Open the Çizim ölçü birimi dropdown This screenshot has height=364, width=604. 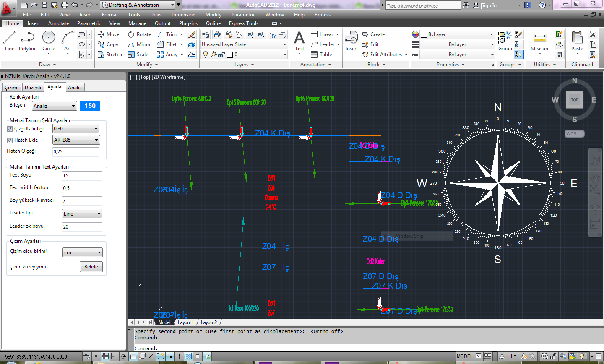pos(82,252)
